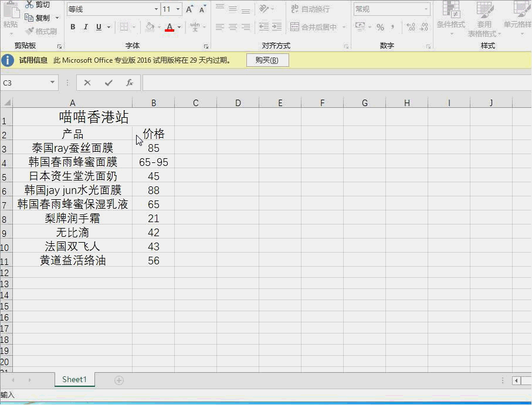Switch to the Sheet1 tab
532x405 pixels.
74,380
